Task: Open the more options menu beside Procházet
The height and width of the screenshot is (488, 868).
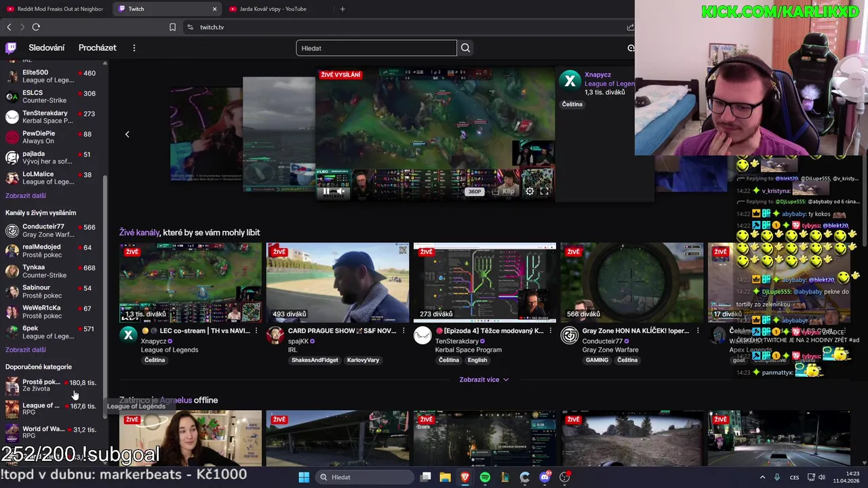Action: coord(134,48)
